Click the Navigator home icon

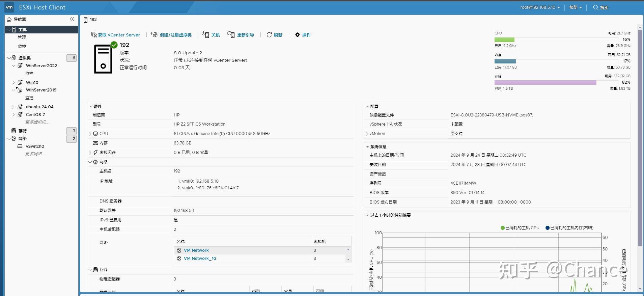[x=9, y=20]
